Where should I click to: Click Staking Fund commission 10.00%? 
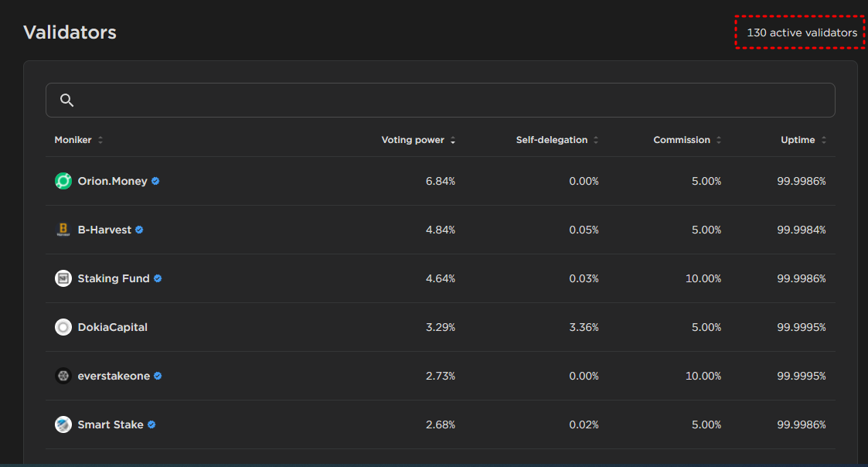(703, 278)
